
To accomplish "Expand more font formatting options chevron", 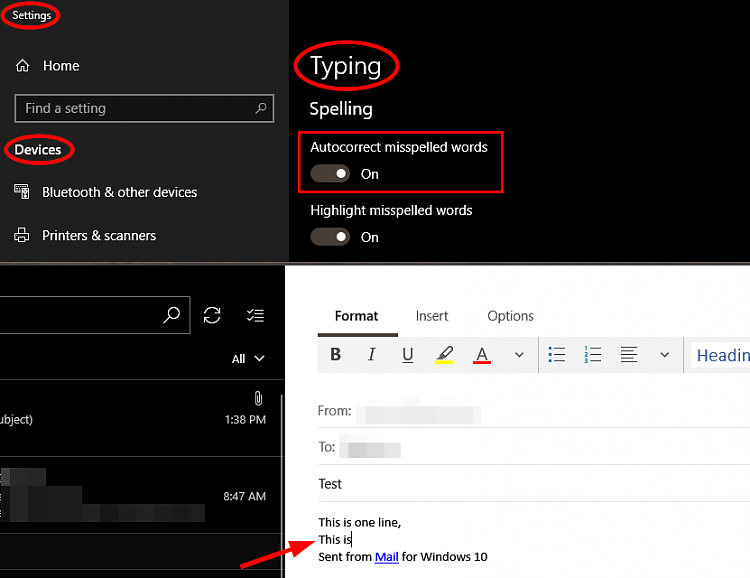I will click(x=519, y=355).
